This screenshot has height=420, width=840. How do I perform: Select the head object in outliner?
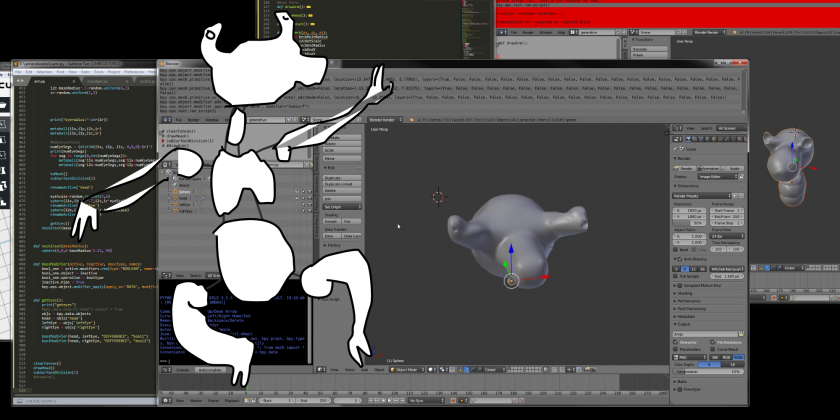pos(183,198)
